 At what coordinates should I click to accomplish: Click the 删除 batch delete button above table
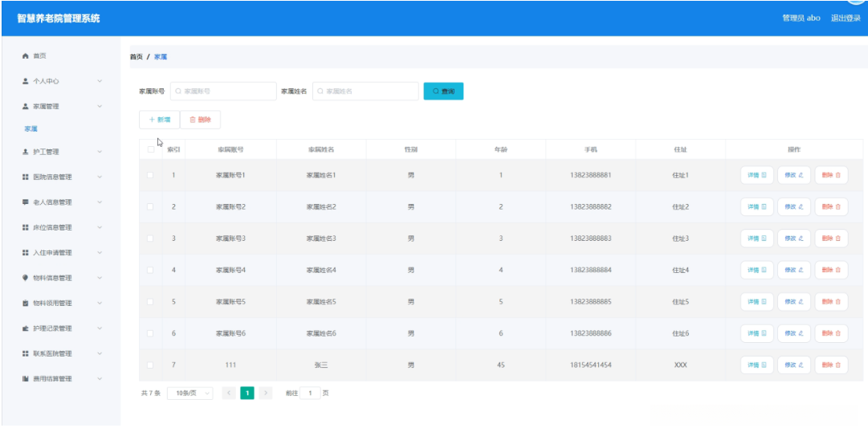(201, 120)
